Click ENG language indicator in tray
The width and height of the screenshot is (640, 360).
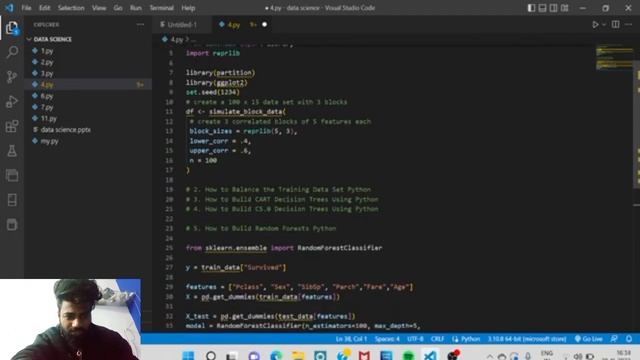(x=547, y=353)
